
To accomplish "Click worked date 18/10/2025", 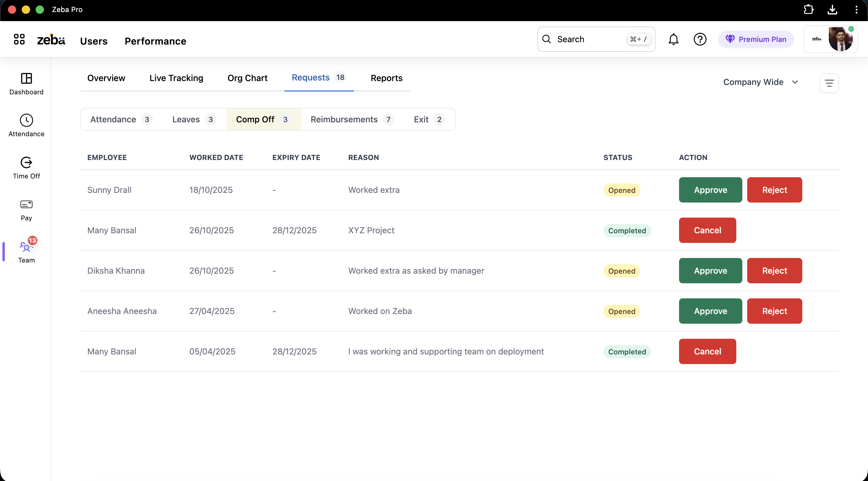I will (211, 190).
